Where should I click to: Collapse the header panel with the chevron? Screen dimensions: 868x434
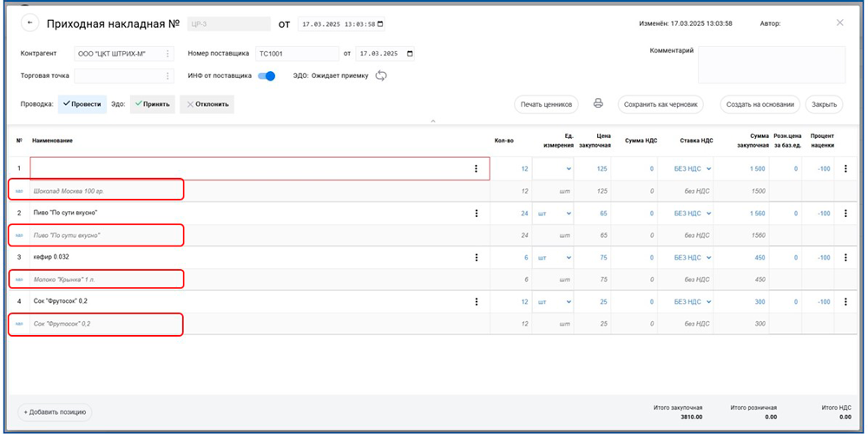point(433,122)
